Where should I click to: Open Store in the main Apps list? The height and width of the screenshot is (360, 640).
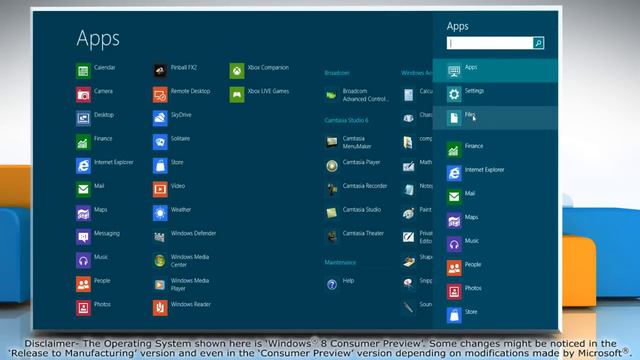tap(160, 166)
